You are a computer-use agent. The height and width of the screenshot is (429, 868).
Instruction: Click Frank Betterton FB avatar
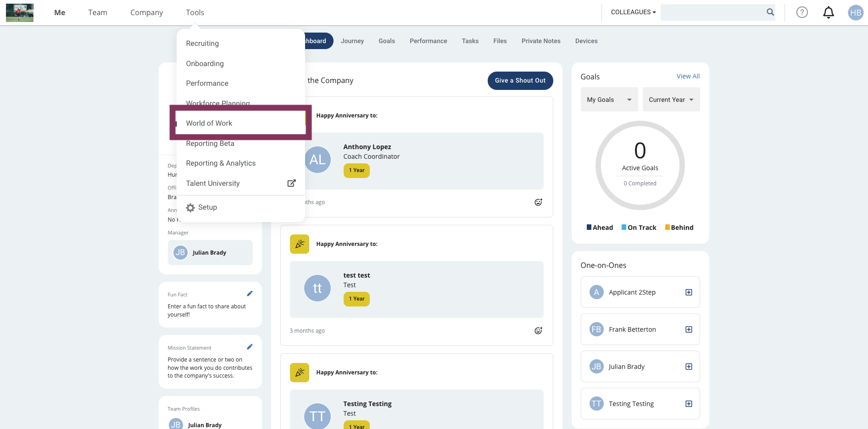[596, 329]
